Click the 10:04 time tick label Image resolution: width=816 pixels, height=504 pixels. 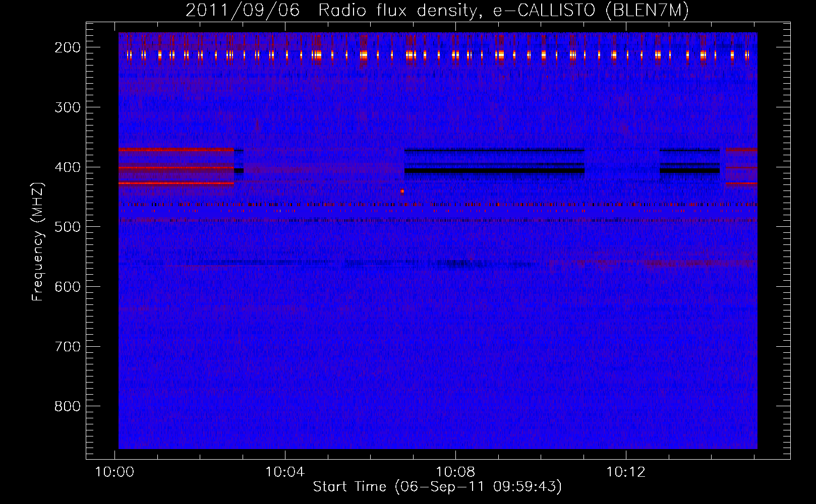(285, 472)
